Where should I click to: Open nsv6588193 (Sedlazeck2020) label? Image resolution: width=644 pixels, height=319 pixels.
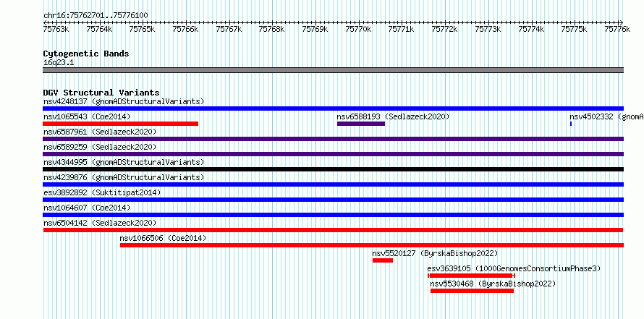coord(393,116)
